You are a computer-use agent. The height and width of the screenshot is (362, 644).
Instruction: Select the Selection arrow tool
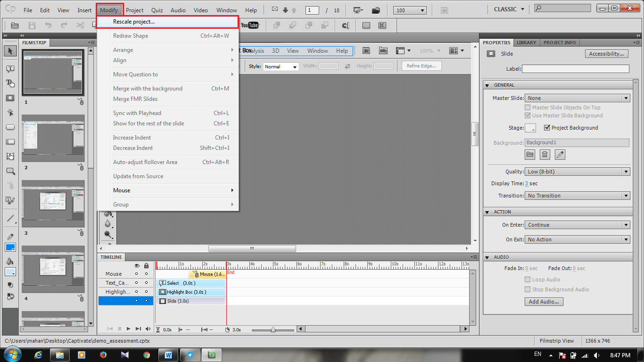point(10,50)
